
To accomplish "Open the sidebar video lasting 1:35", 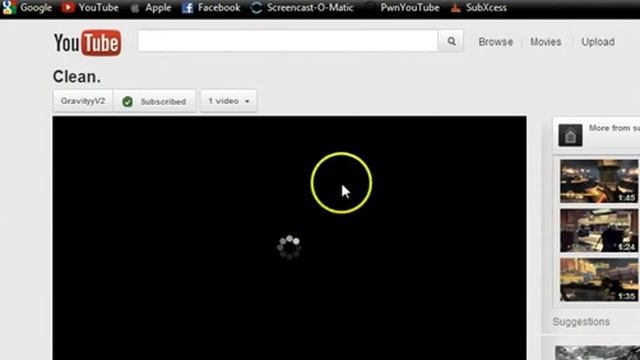I will [599, 280].
